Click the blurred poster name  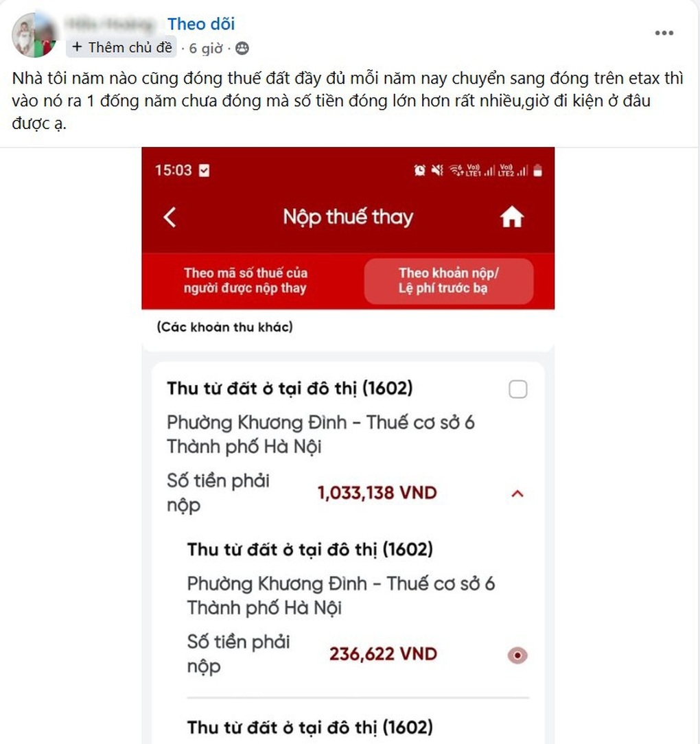click(x=110, y=24)
